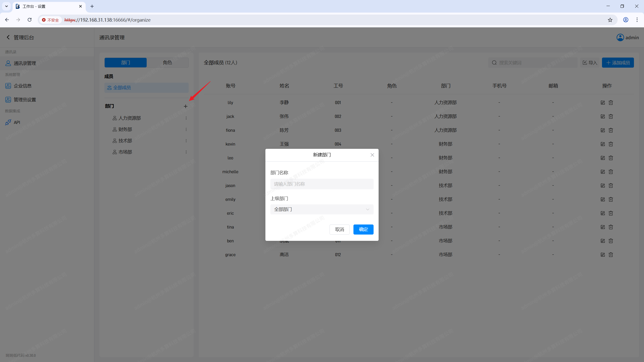Screen dimensions: 644x362
Task: Open the 上级部门 dropdown
Action: tap(322, 209)
